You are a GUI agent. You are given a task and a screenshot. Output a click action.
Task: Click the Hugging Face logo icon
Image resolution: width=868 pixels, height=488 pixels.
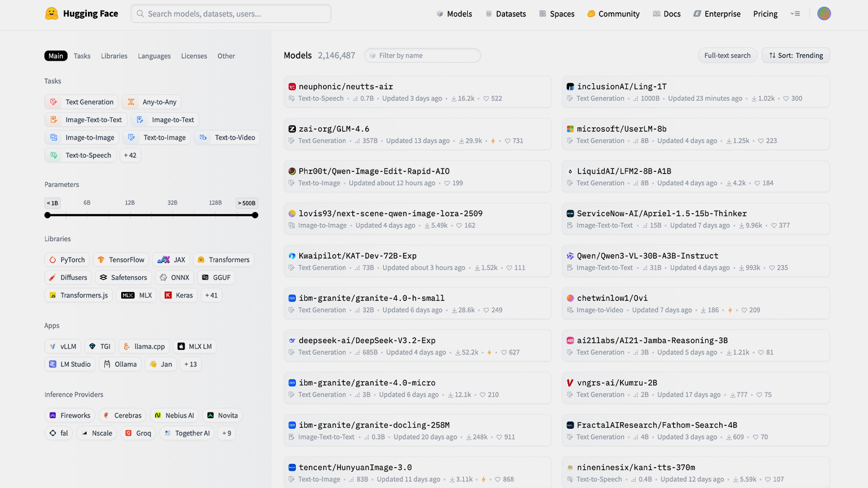[x=51, y=14]
